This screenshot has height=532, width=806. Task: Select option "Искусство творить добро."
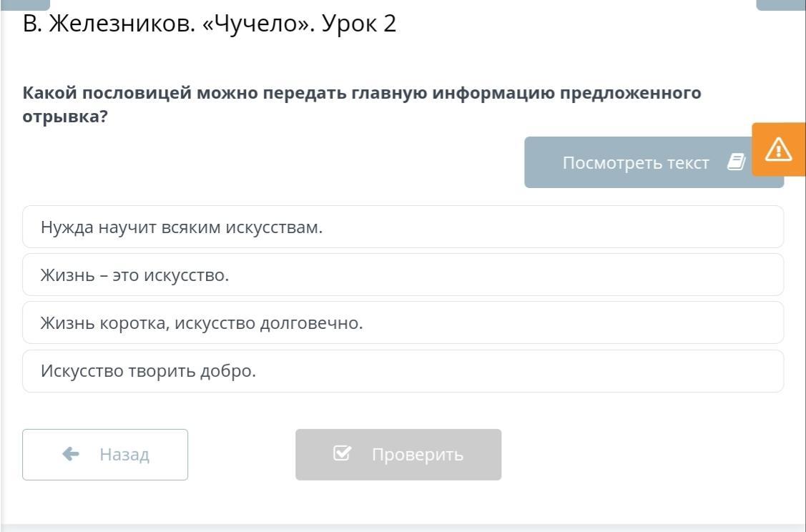point(148,371)
